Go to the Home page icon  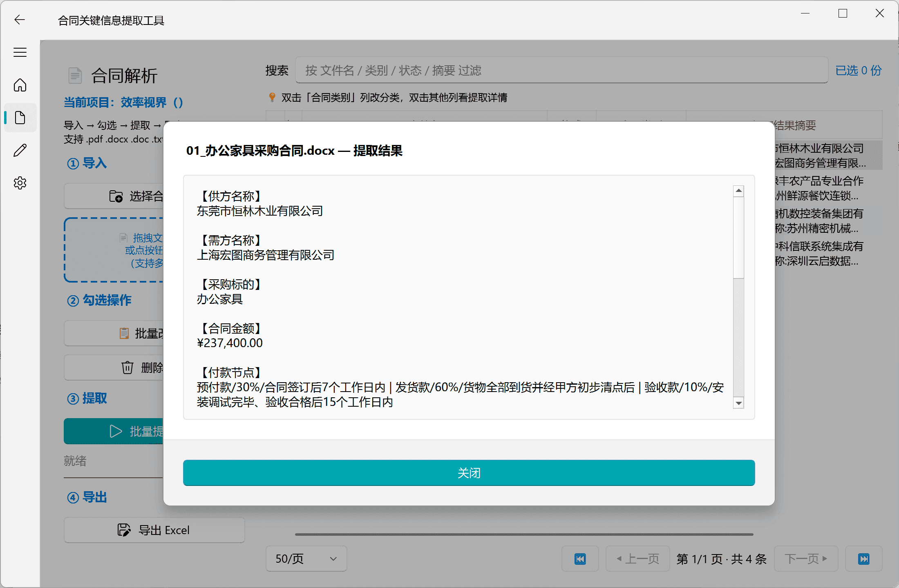click(20, 85)
